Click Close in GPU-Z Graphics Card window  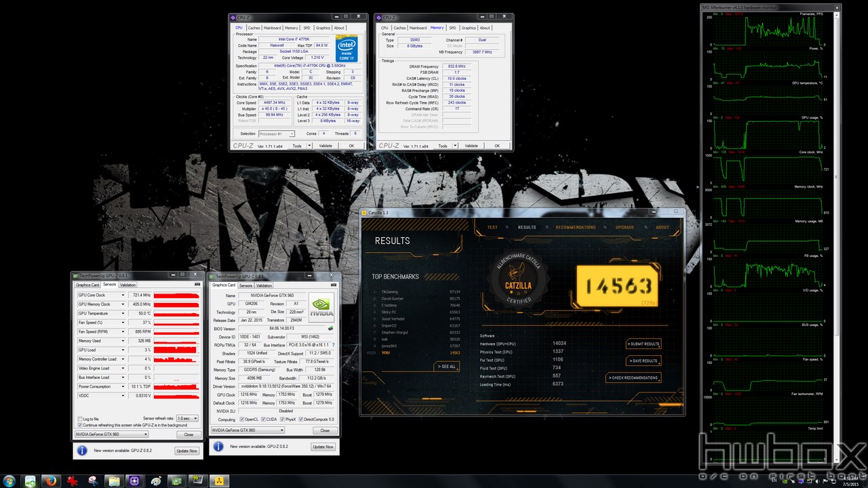click(x=325, y=430)
